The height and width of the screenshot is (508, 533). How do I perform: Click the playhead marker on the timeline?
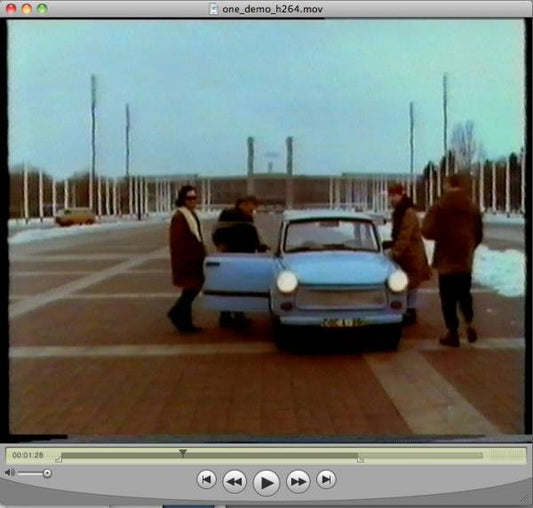tap(183, 453)
